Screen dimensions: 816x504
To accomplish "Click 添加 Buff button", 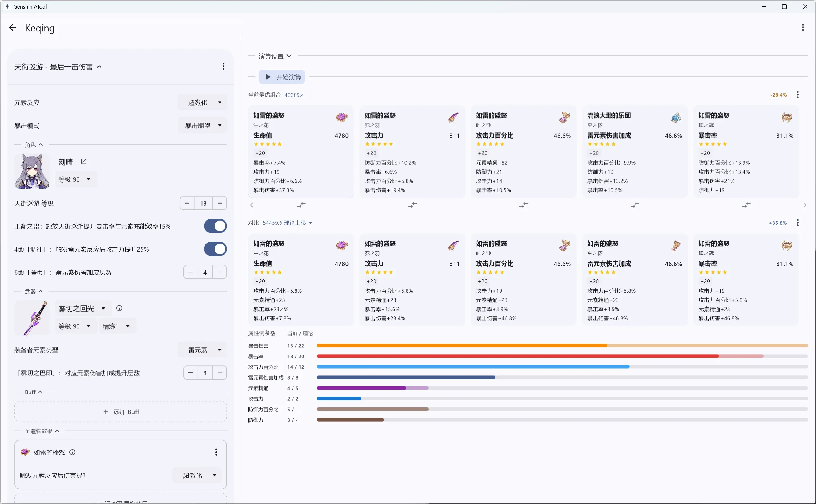I will pos(121,412).
